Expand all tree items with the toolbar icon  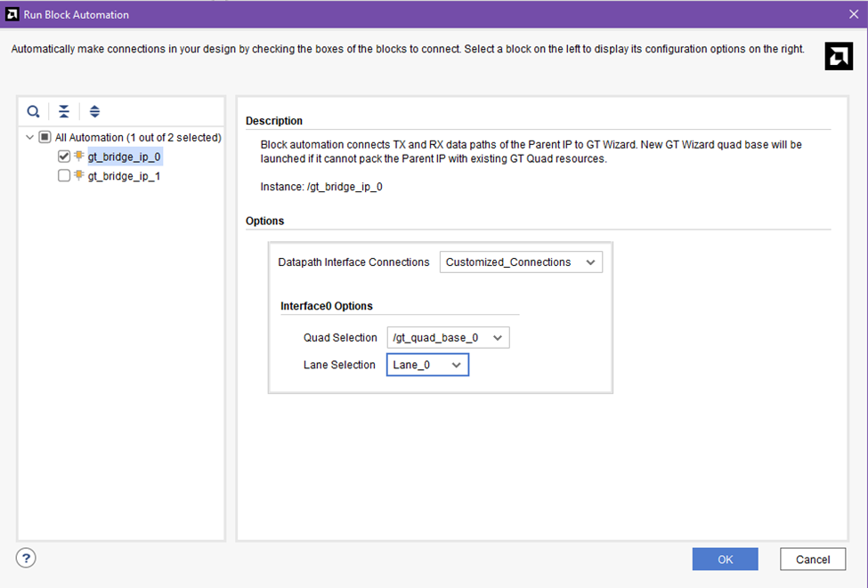point(95,111)
